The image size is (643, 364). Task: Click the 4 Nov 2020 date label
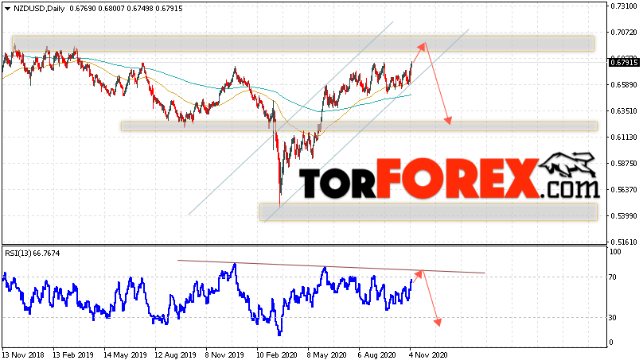pos(428,355)
